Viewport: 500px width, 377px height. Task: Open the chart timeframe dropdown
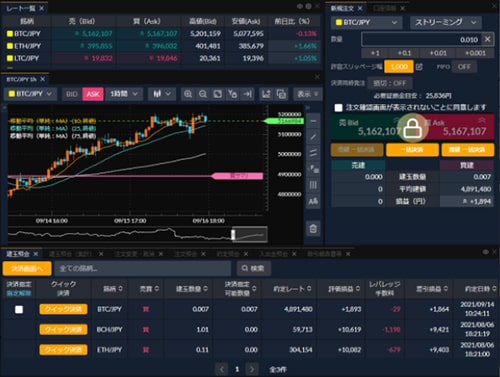click(x=124, y=94)
